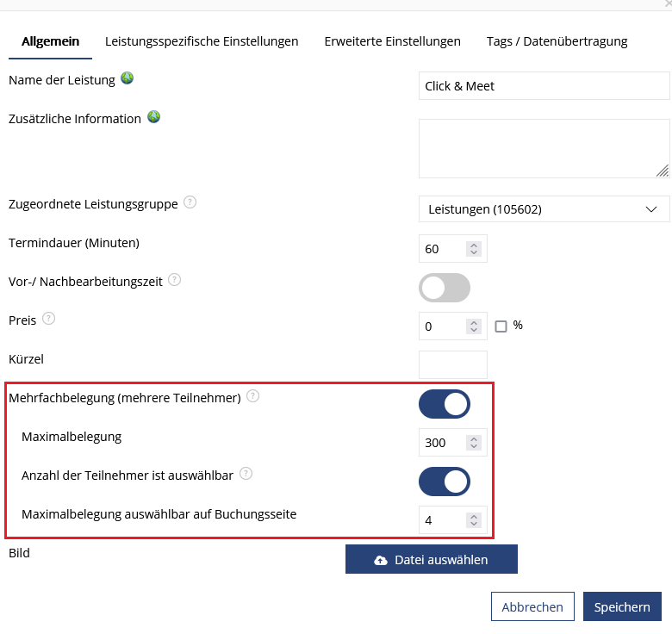Open help icon beside Preis
The width and height of the screenshot is (672, 634).
[49, 319]
